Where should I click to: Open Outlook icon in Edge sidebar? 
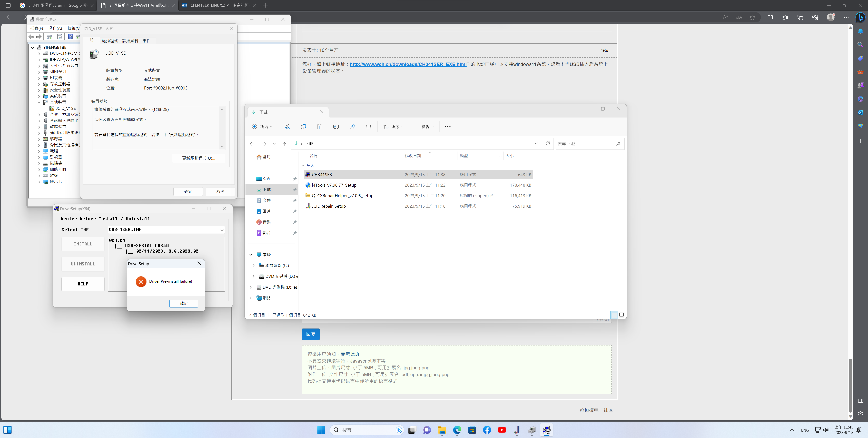click(x=860, y=112)
